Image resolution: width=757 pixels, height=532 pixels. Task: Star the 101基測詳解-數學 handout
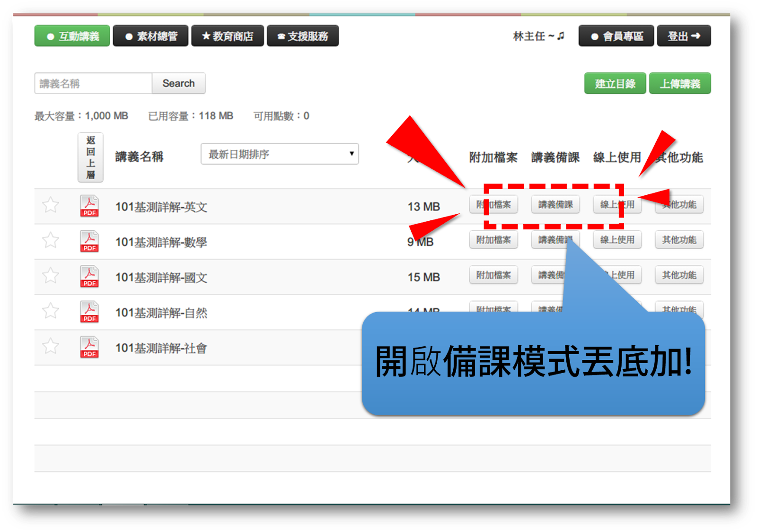(51, 240)
